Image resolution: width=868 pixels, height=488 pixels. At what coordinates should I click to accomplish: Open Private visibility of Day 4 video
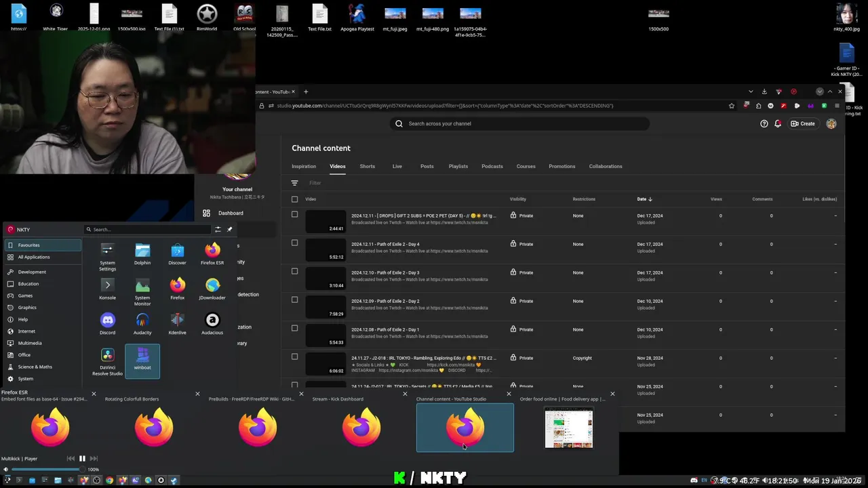pos(521,244)
